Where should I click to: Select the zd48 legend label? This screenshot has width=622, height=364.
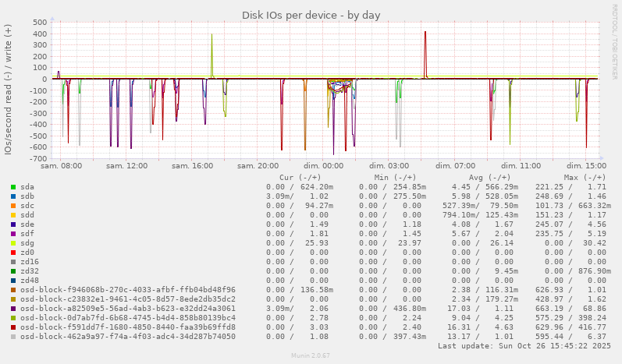point(30,281)
